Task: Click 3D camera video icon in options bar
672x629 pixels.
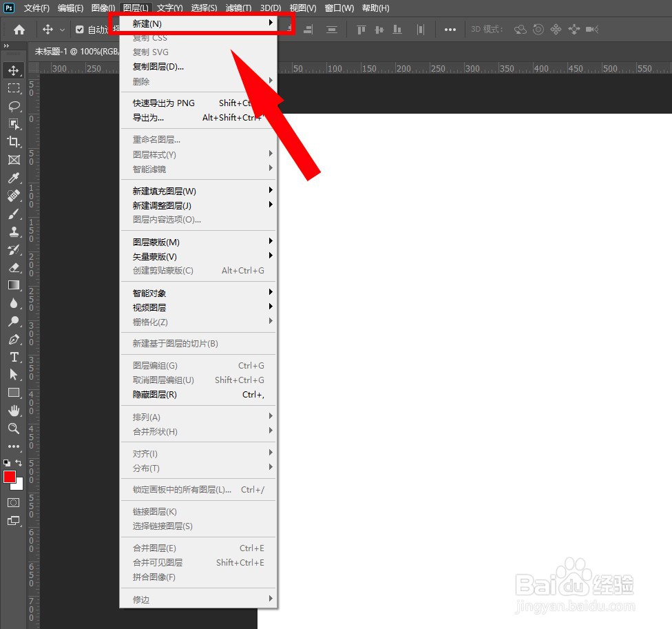Action: [x=592, y=29]
